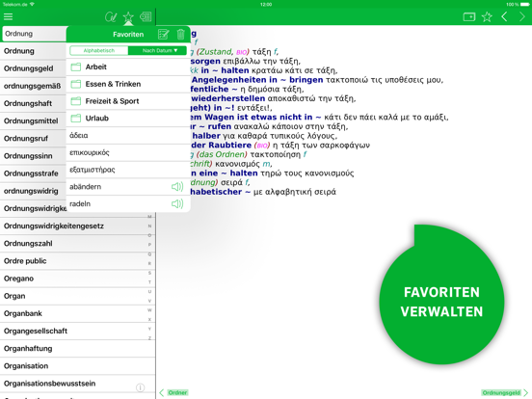Viewport: 532px width, 399px height.
Task: Select ordnungswidrig in word list
Action: click(33, 191)
